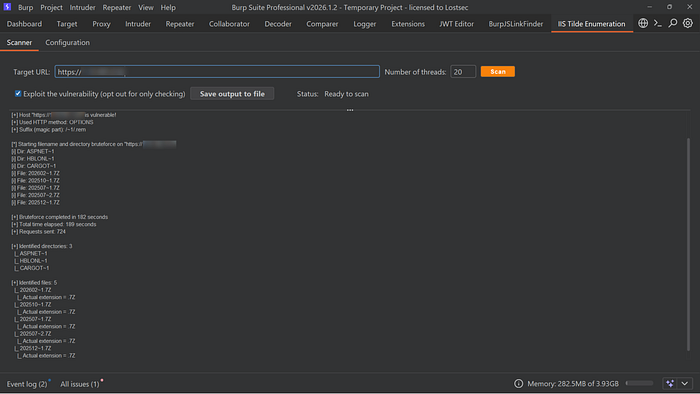Viewport: 700px width, 394px height.
Task: Click output line 'File: 202507~2.7Z'
Action: click(35, 195)
